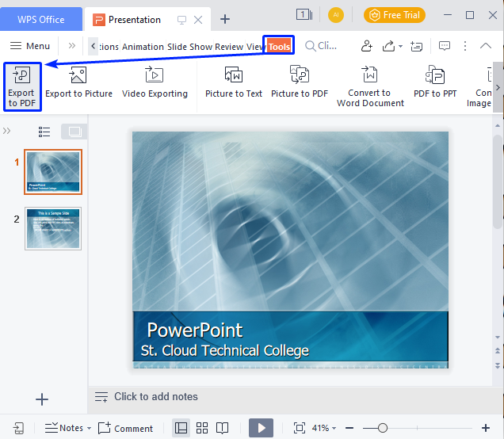The height and width of the screenshot is (439, 504).
Task: Click the search magnifier box
Action: (321, 46)
